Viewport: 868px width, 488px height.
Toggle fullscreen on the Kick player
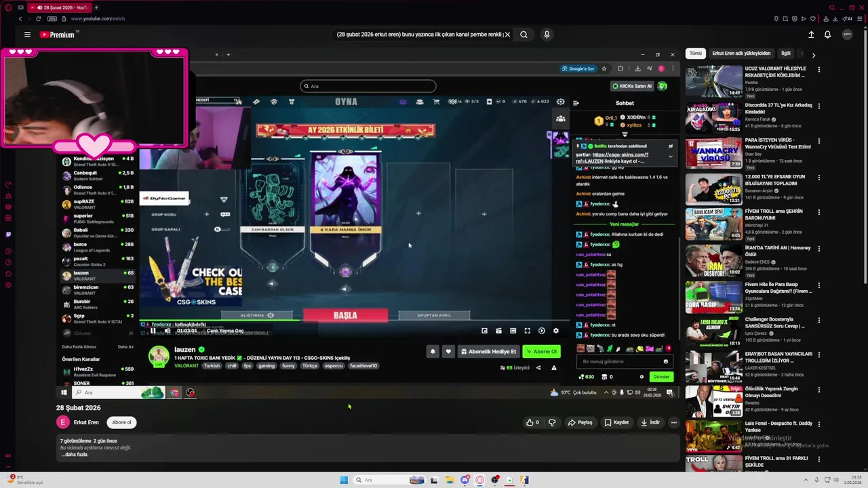pyautogui.click(x=527, y=331)
